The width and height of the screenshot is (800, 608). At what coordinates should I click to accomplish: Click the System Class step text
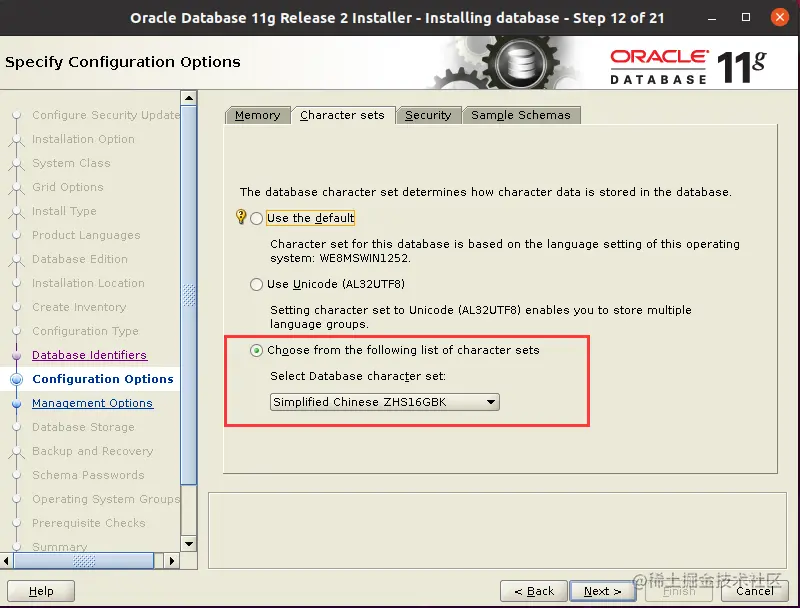(71, 163)
